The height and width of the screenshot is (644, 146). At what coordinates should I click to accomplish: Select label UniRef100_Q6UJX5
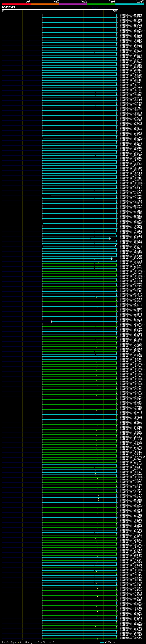[x=131, y=35]
